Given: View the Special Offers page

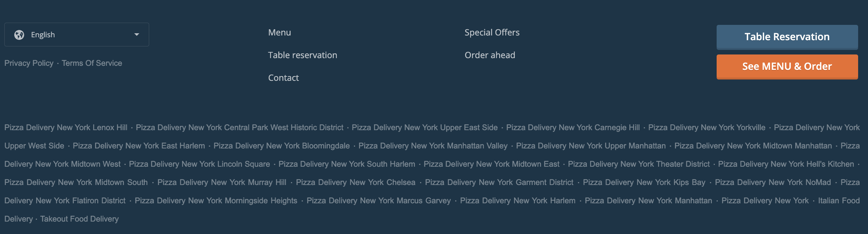Looking at the screenshot, I should (x=492, y=33).
